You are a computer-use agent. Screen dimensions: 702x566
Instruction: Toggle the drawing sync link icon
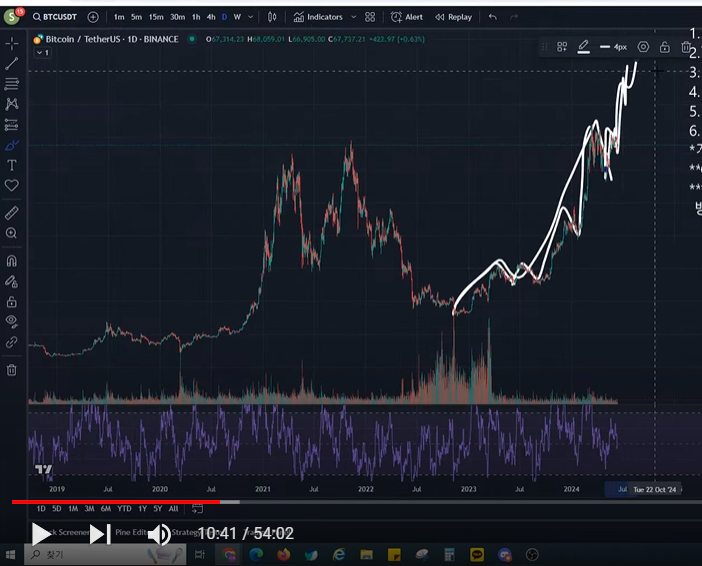click(12, 342)
